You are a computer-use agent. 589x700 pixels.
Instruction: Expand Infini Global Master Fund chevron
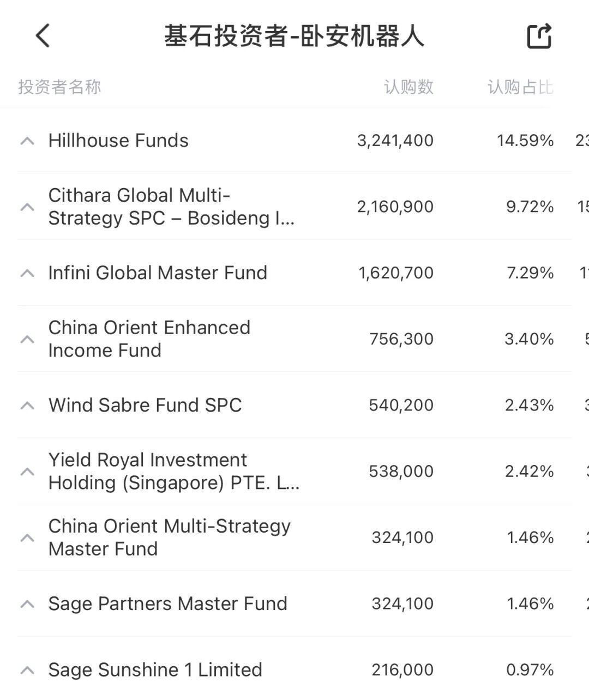[27, 273]
